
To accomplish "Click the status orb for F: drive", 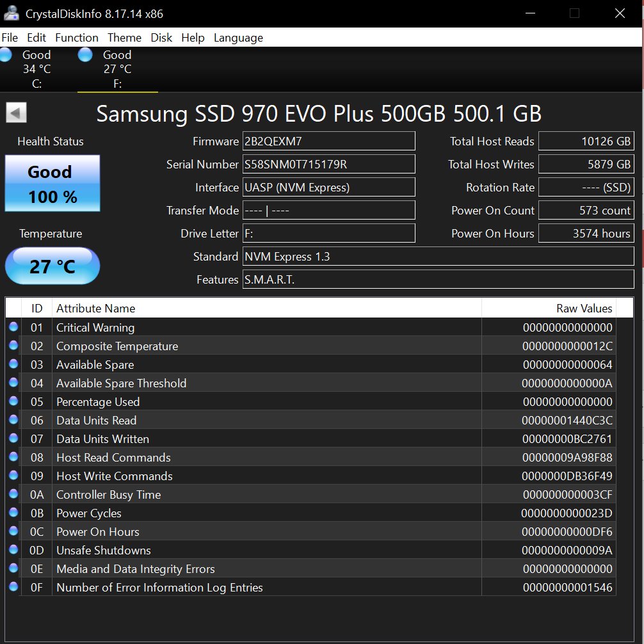I will [85, 55].
